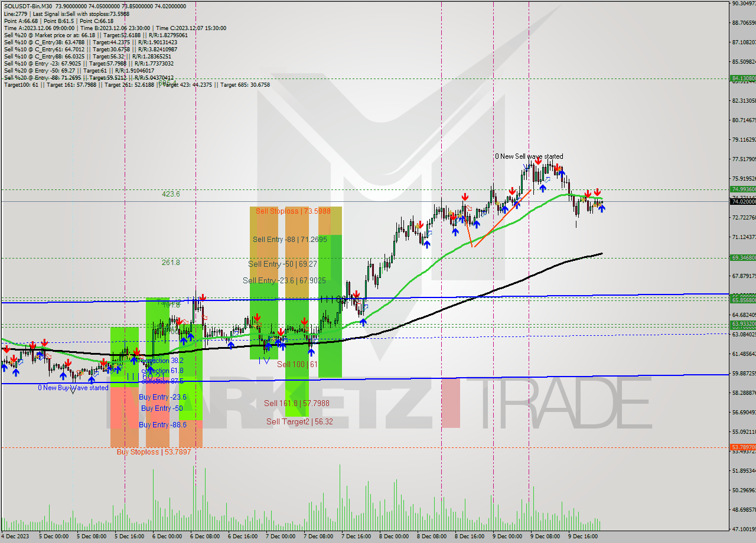The width and height of the screenshot is (756, 543).
Task: Click the black moving average line end
Action: click(601, 253)
